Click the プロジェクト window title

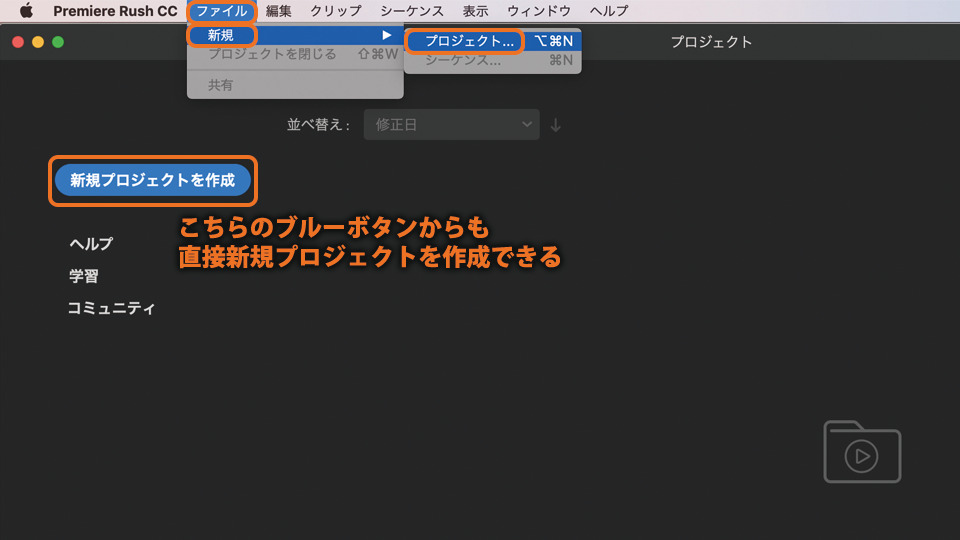pyautogui.click(x=711, y=42)
